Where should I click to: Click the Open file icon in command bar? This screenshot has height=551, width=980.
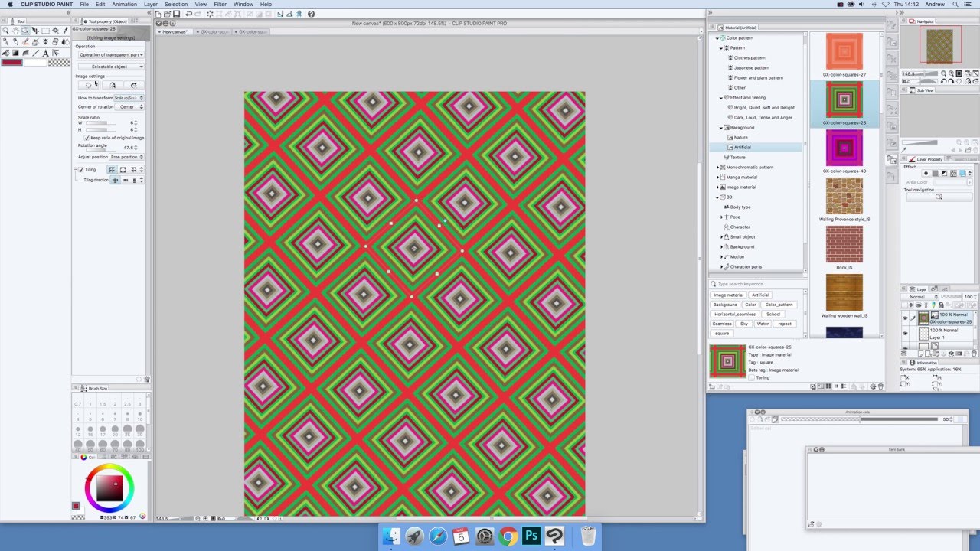click(167, 14)
